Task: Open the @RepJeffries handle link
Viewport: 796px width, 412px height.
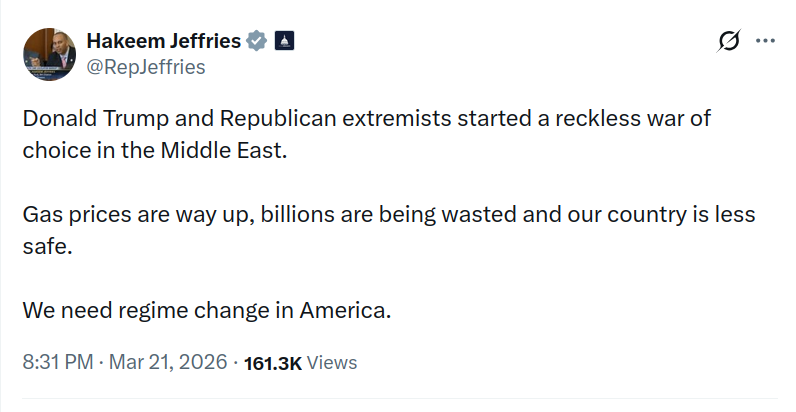Action: click(146, 67)
